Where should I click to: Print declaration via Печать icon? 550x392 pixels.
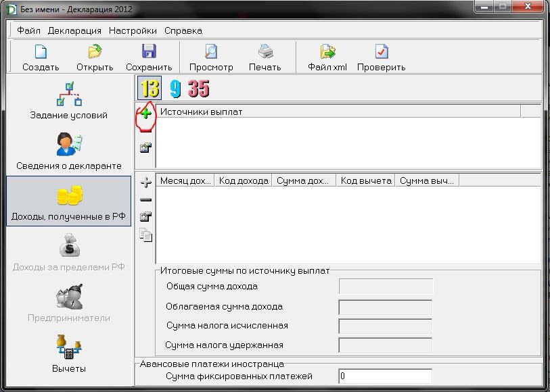(x=265, y=57)
